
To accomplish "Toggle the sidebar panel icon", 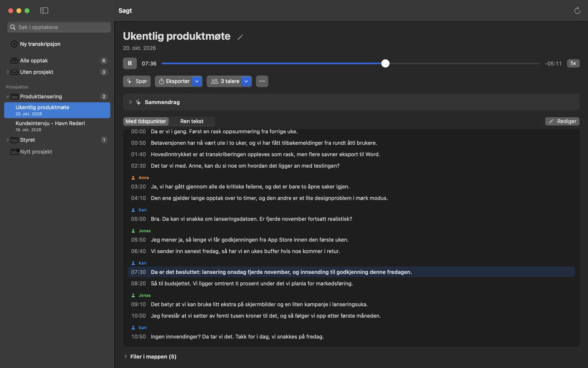I will (x=44, y=11).
